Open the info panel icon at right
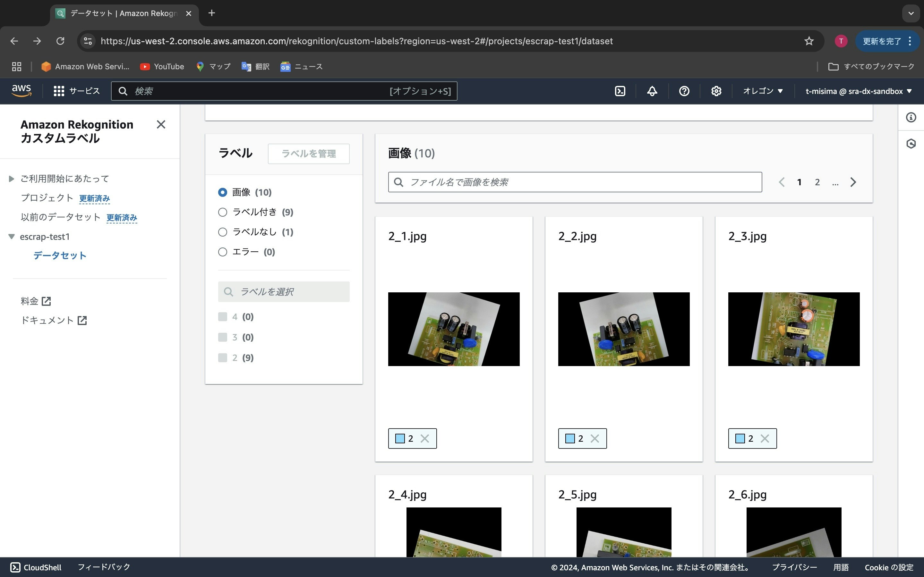The image size is (924, 577). point(911,118)
